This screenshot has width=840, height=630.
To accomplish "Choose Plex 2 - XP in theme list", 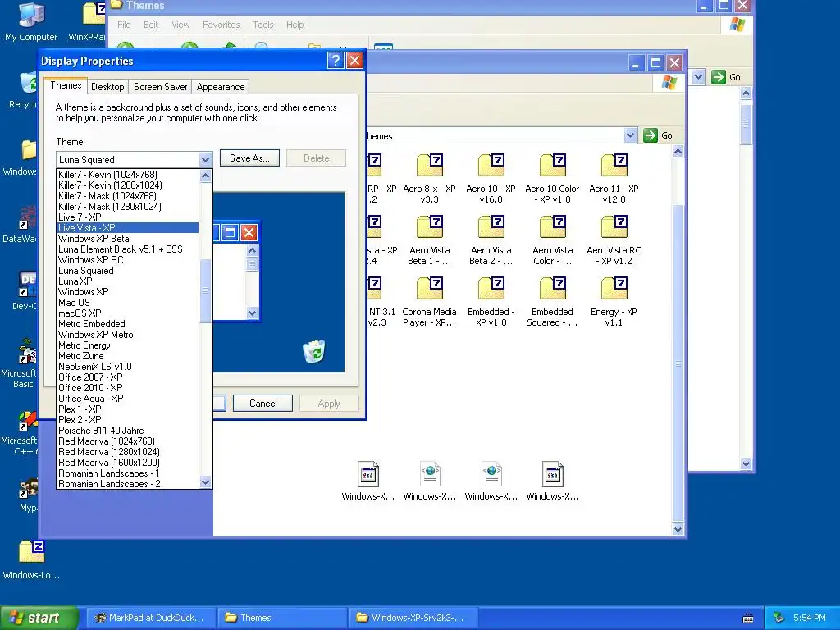I will point(127,420).
